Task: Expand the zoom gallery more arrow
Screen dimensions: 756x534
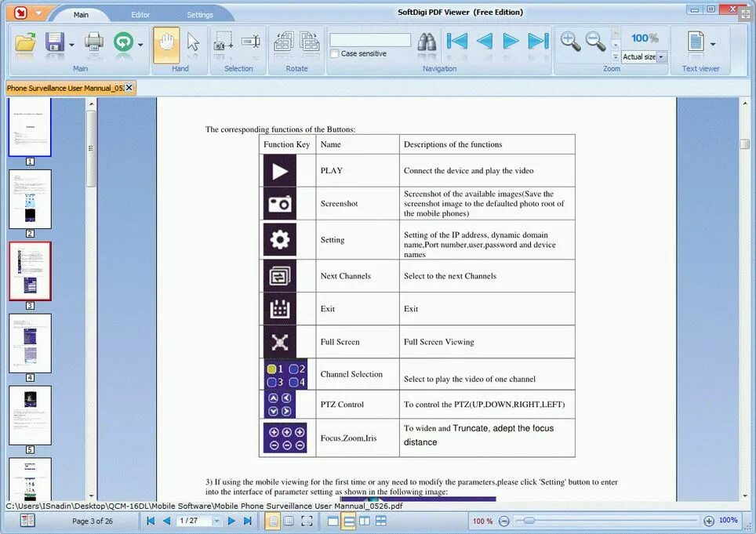Action: pyautogui.click(x=616, y=57)
